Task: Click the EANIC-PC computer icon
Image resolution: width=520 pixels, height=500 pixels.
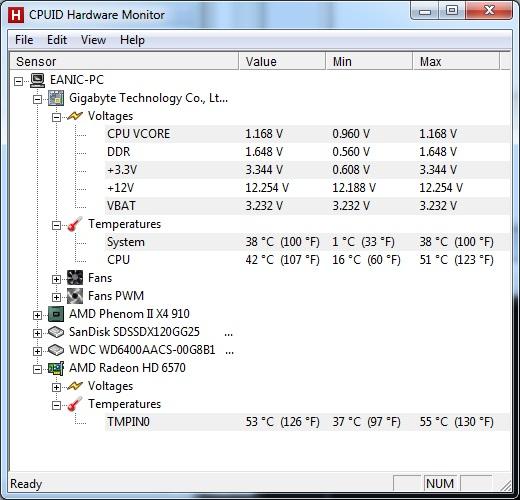Action: click(37, 80)
